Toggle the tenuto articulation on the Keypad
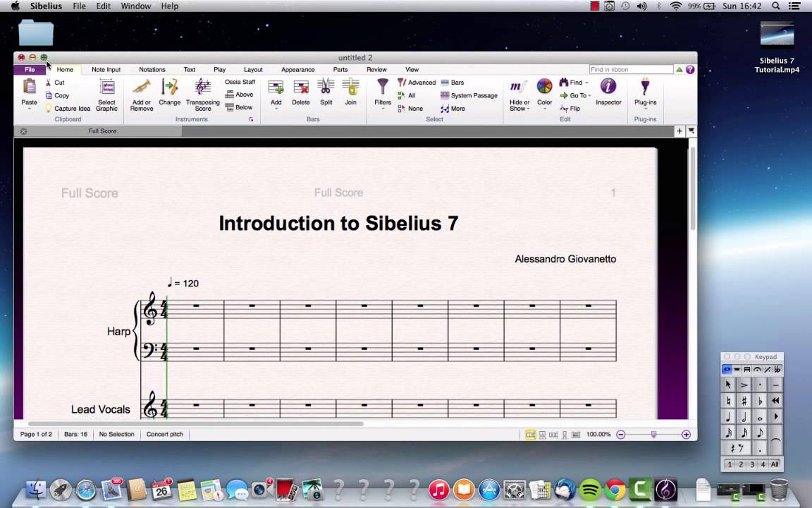The width and height of the screenshot is (812, 508). click(x=776, y=385)
